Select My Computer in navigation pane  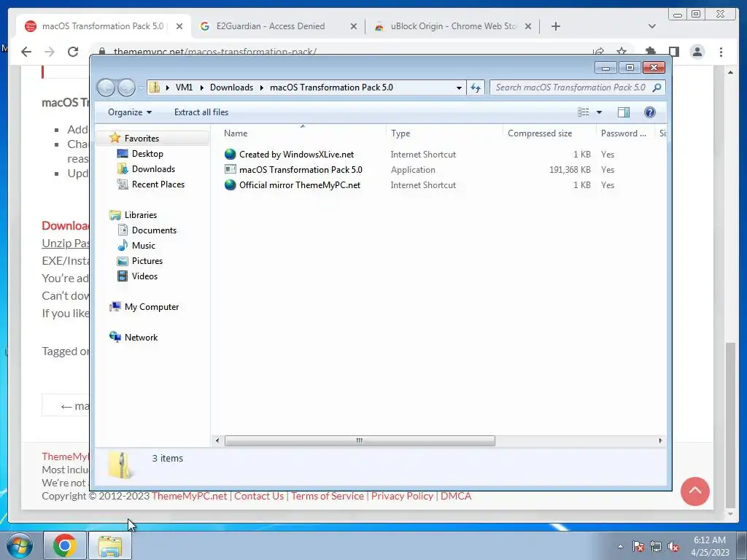152,307
